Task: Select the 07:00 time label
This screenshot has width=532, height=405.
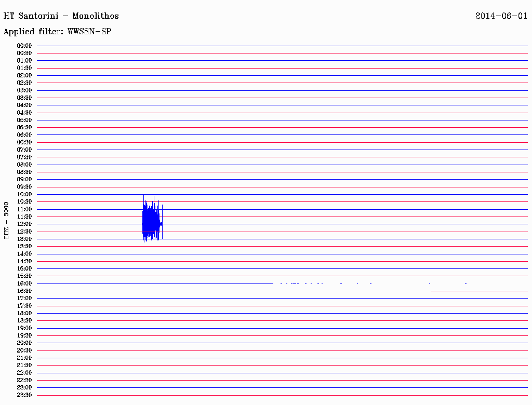Action: pyautogui.click(x=24, y=150)
